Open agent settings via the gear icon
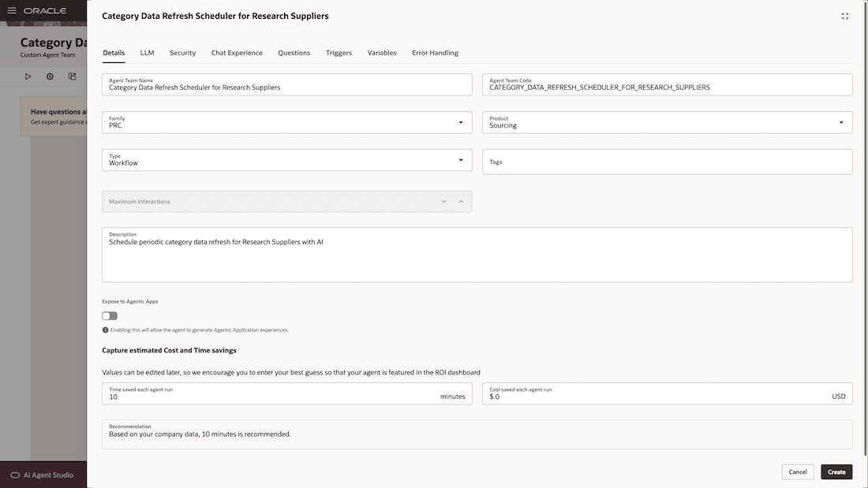This screenshot has width=868, height=488. coord(49,76)
